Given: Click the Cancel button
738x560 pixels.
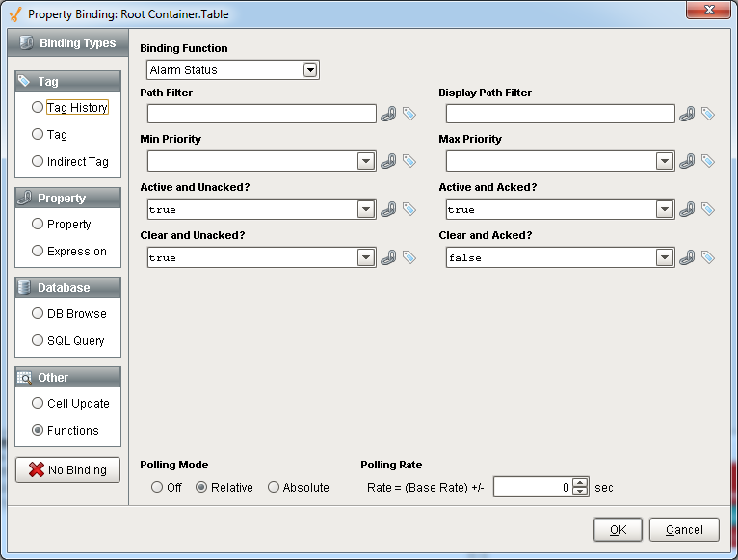Looking at the screenshot, I should coord(684,529).
